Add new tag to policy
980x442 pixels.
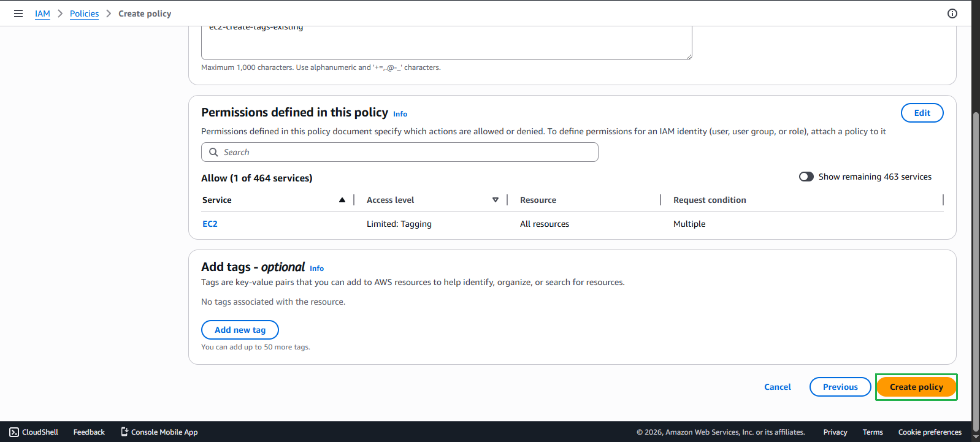tap(240, 330)
